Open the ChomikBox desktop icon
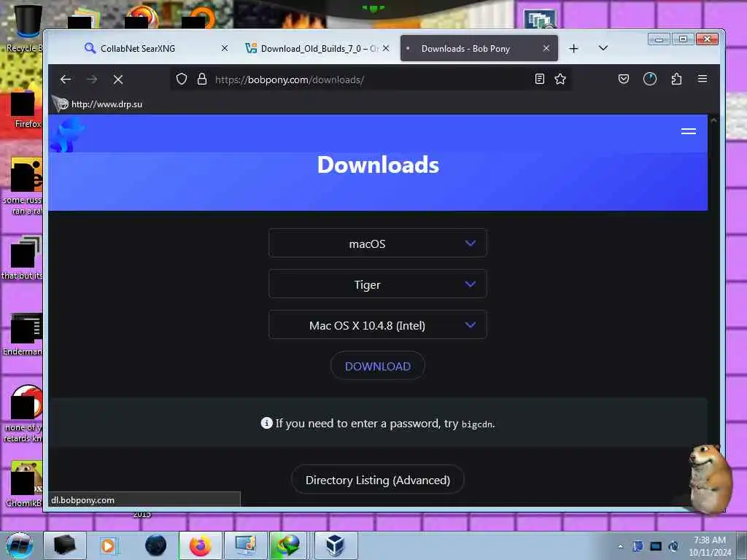Image resolution: width=747 pixels, height=560 pixels. pyautogui.click(x=23, y=484)
